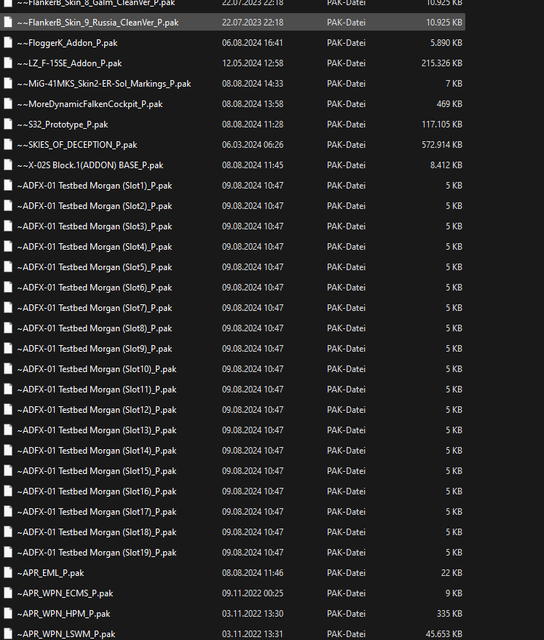Click file icon of Testbed Morgan (Slot6)_P.pak
Screen dimensions: 544x640
click(8, 287)
